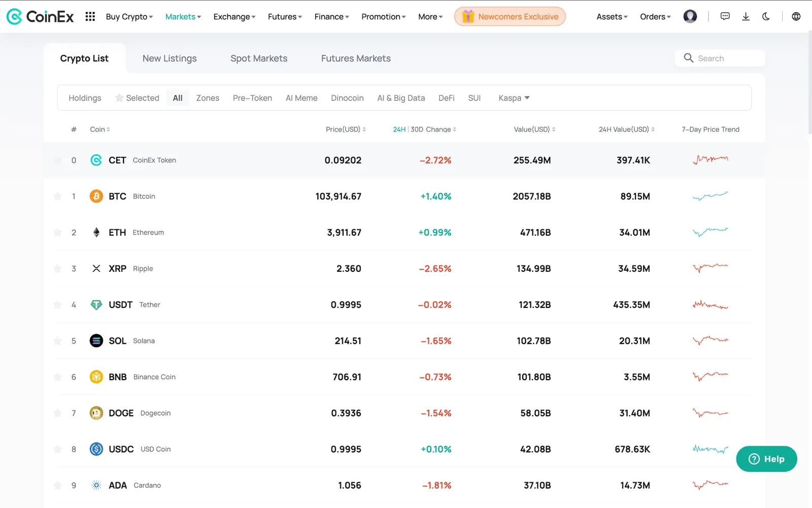Click the Cardano coin logo icon
The height and width of the screenshot is (508, 812).
tap(96, 485)
